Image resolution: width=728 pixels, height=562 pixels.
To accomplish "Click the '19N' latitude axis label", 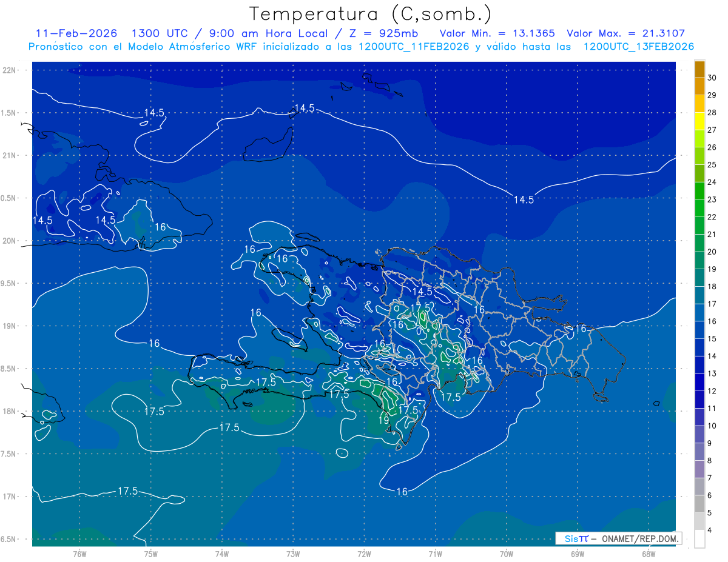I will [x=10, y=326].
